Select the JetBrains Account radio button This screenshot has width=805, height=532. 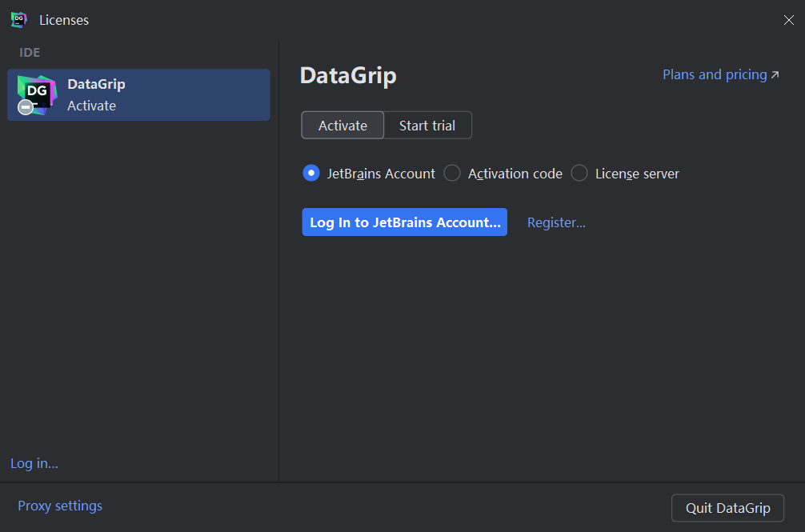coord(311,174)
